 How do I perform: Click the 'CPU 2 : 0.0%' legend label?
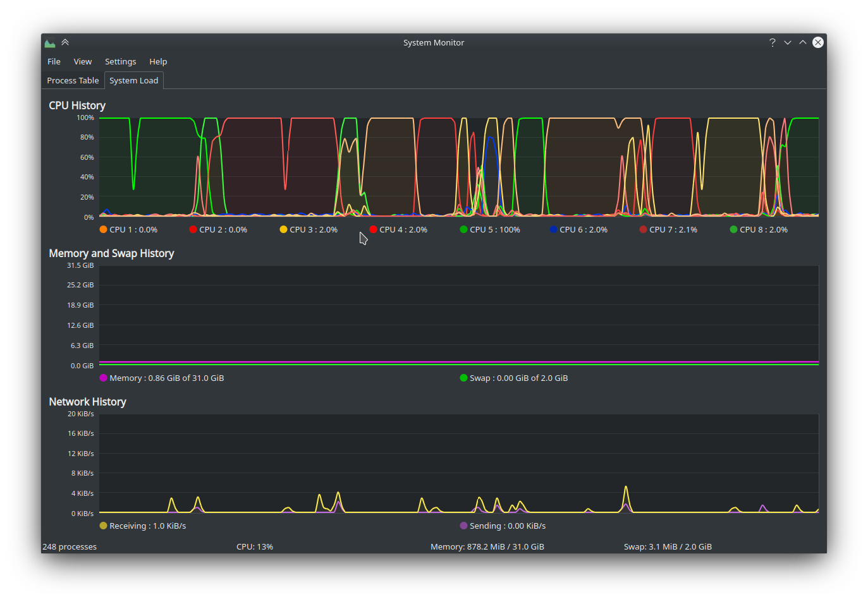pos(223,229)
